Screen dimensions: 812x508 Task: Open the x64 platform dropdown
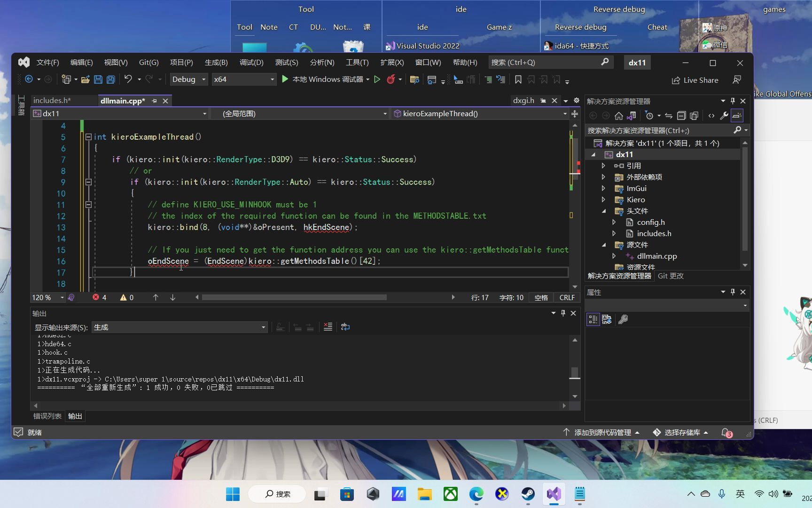[244, 79]
